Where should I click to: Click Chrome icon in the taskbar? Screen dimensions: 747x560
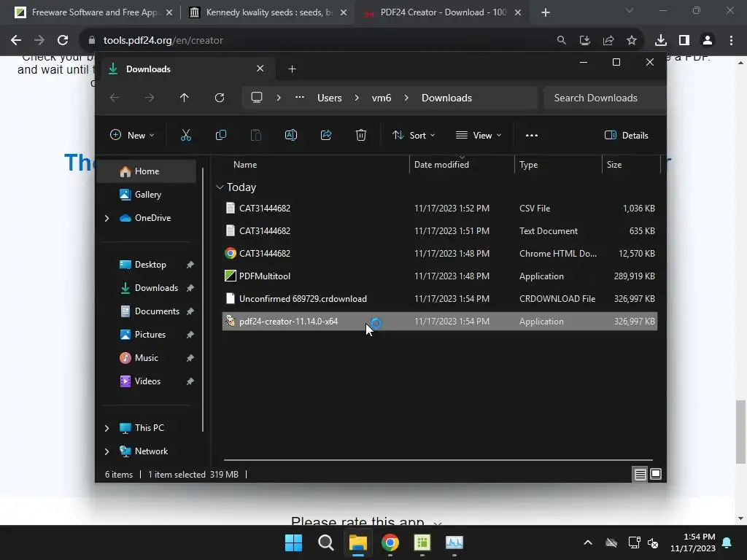(x=390, y=542)
